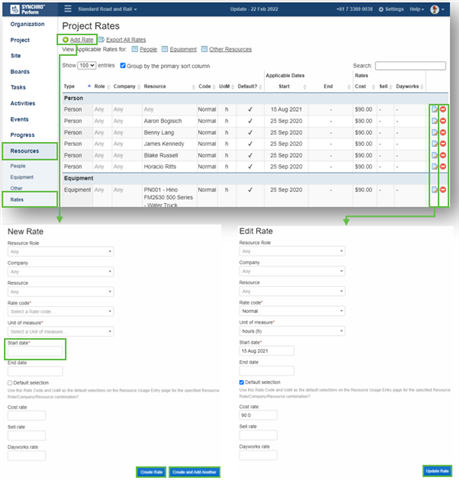Image resolution: width=459 pixels, height=480 pixels.
Task: View applicable rates for People
Action: click(x=148, y=49)
